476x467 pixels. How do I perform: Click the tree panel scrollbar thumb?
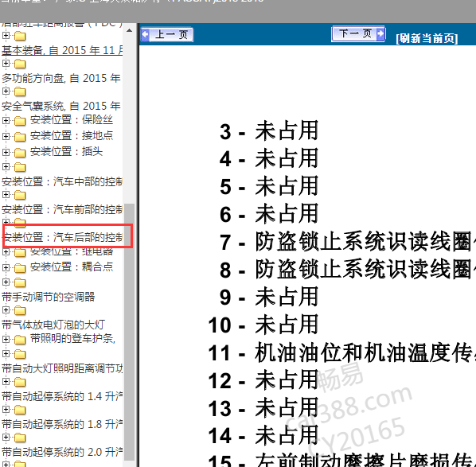(x=129, y=331)
